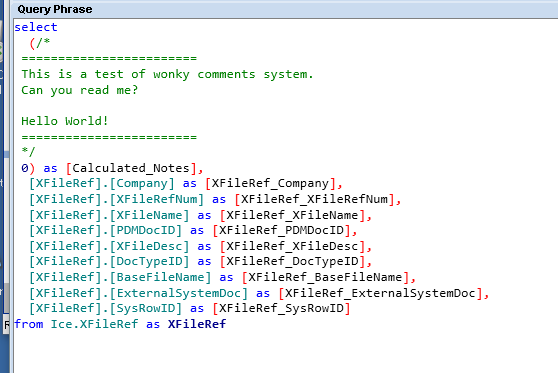This screenshot has width=558, height=373.
Task: Click the '[DocTypeID]' column name
Action: pos(149,261)
